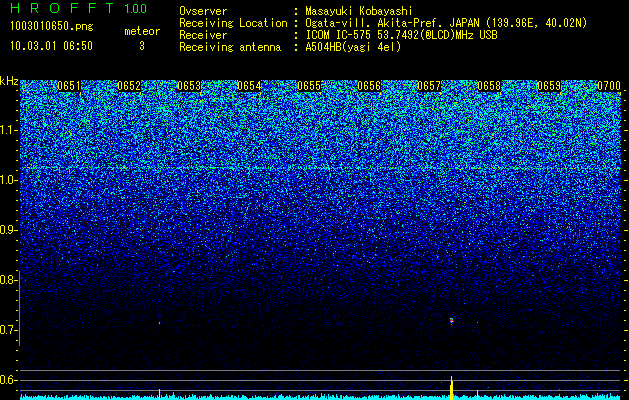Click the 0655 time marker

tap(309, 86)
